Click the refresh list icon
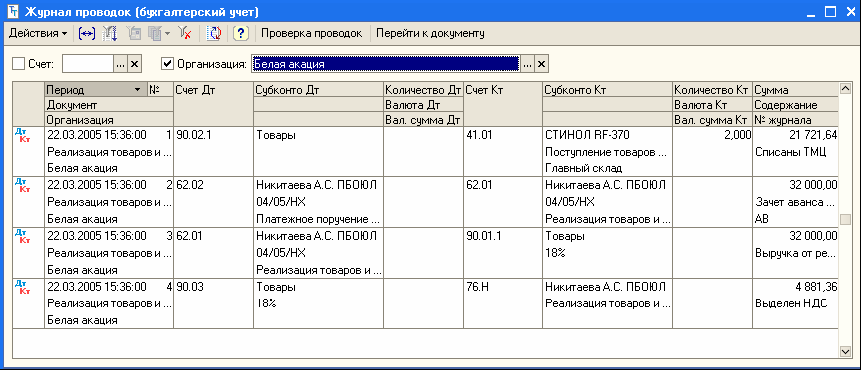Screen dimensions: 861x370 coord(214,33)
